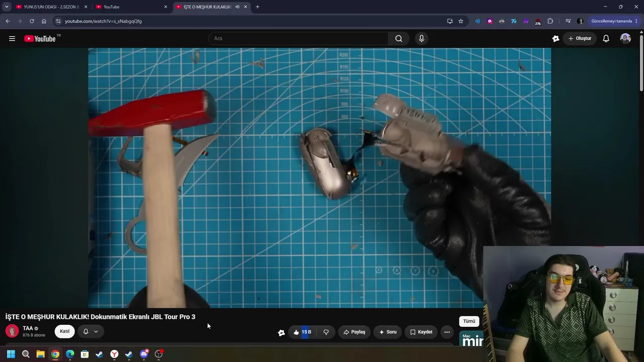This screenshot has width=644, height=362.
Task: Open YouTube notifications bell in the header
Action: point(606,39)
